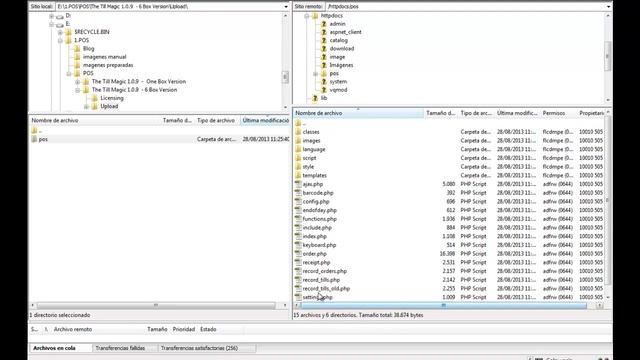This screenshot has height=360, width=640.
Task: Collapse the POS local folder node
Action: tap(69, 73)
